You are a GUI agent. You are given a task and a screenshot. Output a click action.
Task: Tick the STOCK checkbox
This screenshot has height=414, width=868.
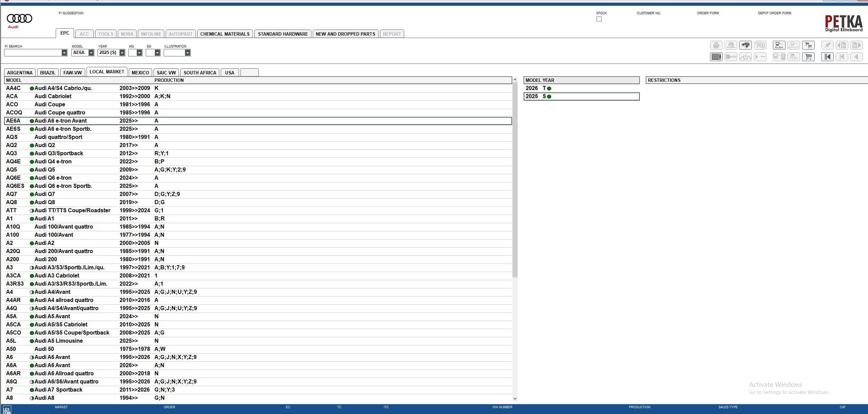(x=599, y=19)
